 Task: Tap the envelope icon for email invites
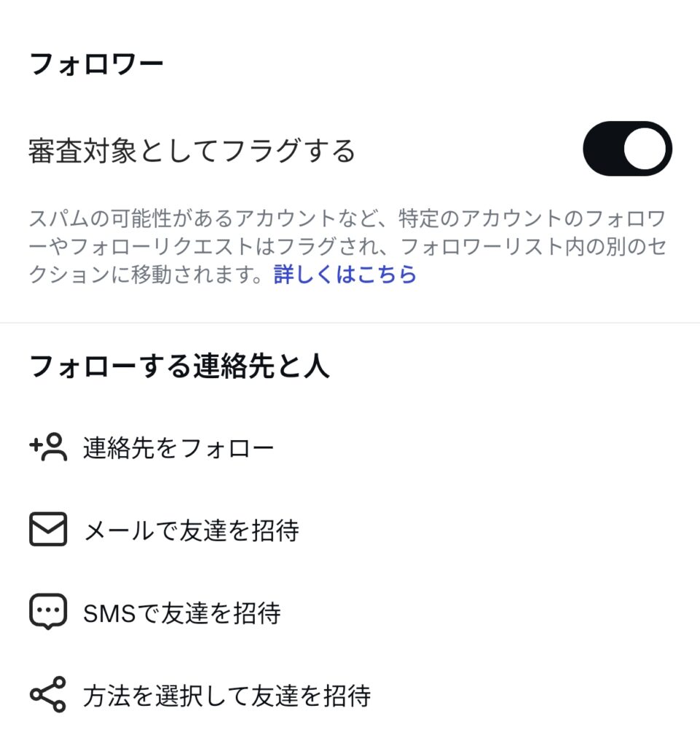point(48,530)
